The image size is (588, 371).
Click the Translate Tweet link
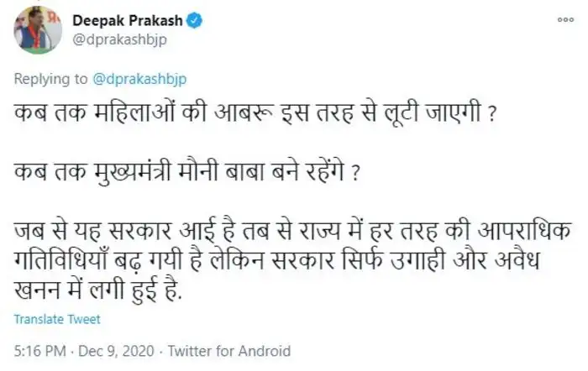57,319
